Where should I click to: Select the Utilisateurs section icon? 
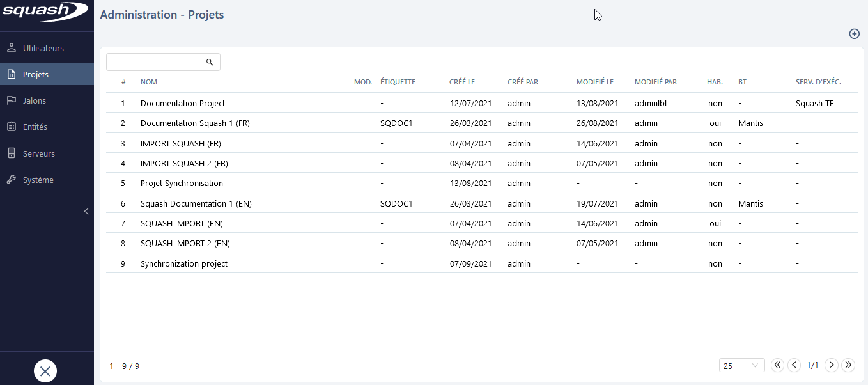point(11,47)
